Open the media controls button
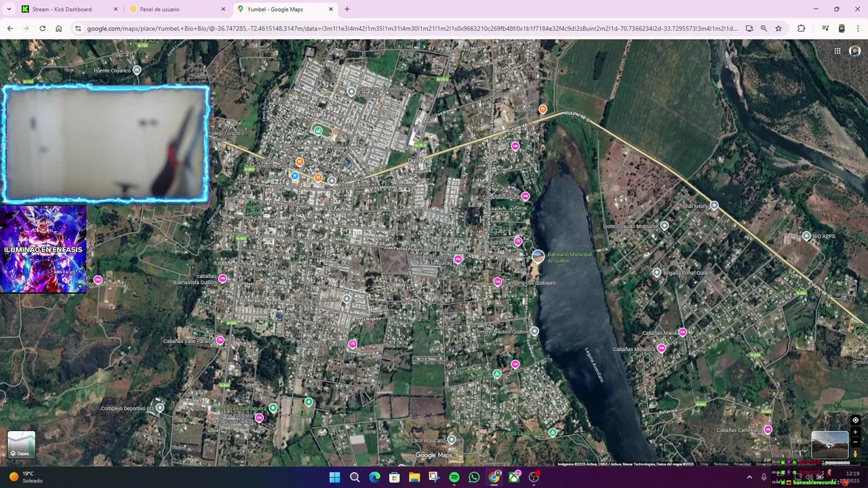Screen dimensions: 868x488 coord(825,28)
